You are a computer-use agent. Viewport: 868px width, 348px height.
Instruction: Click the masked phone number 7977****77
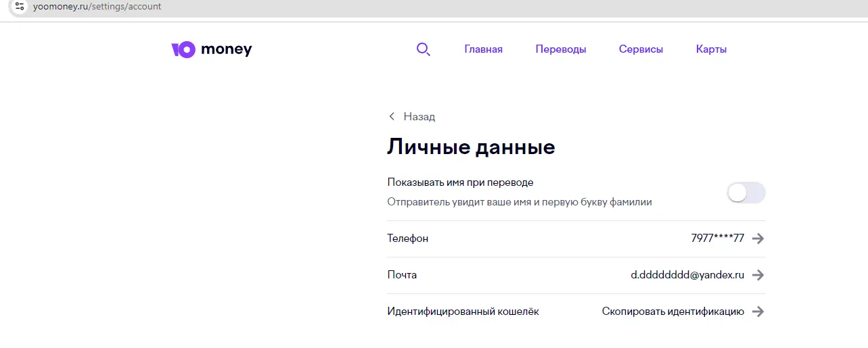(718, 239)
